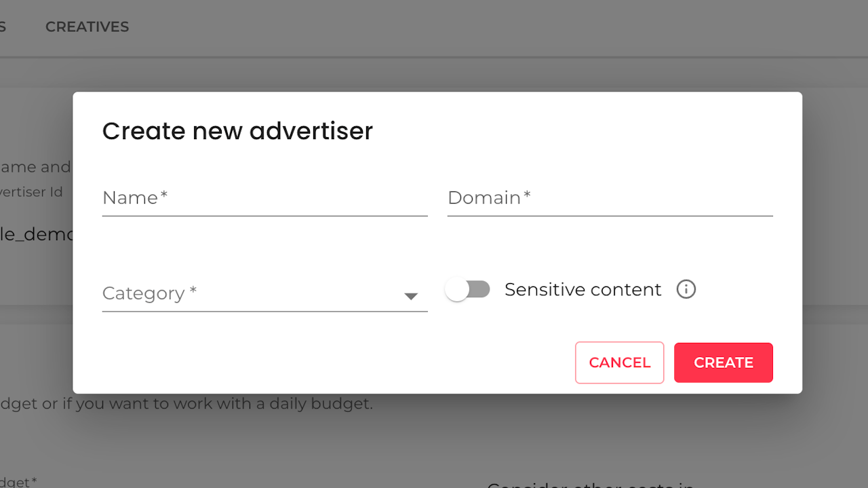Viewport: 868px width, 488px height.
Task: Enable the Sensitive content toggle
Action: tap(467, 290)
